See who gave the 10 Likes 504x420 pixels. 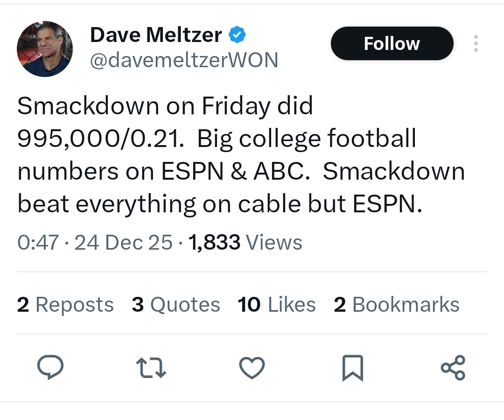coord(276,305)
